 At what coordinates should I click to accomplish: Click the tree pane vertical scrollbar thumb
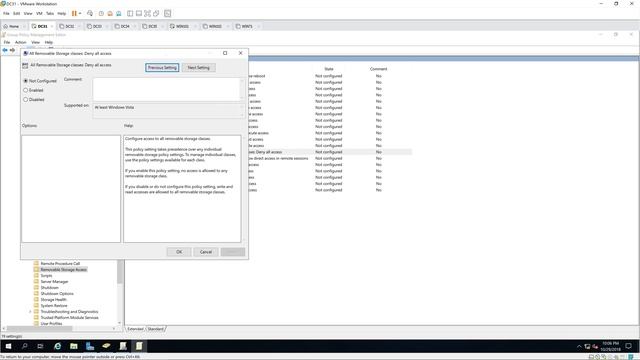[x=120, y=272]
